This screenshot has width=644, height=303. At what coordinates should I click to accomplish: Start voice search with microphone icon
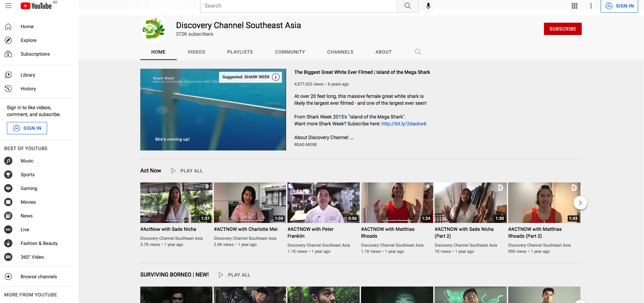(428, 6)
